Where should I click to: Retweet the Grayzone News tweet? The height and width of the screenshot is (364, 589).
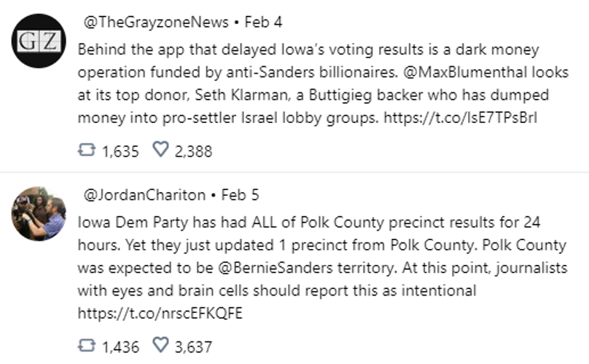pyautogui.click(x=87, y=150)
